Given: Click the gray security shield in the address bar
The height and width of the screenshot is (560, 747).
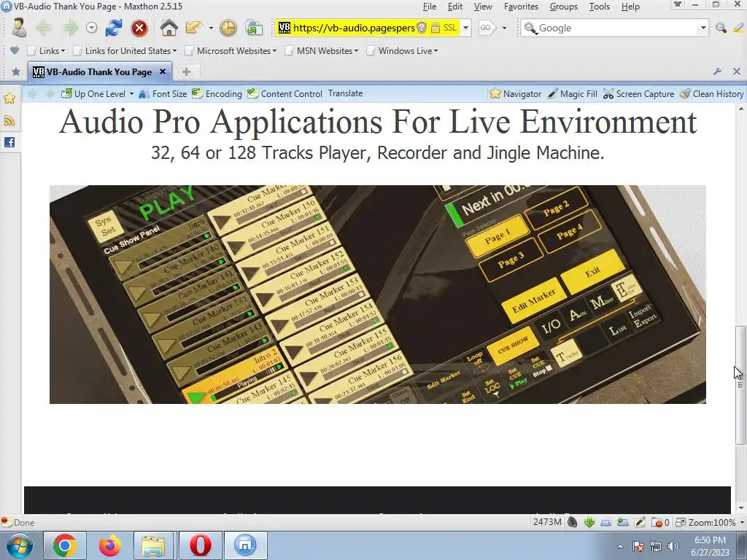Looking at the screenshot, I should tap(422, 28).
